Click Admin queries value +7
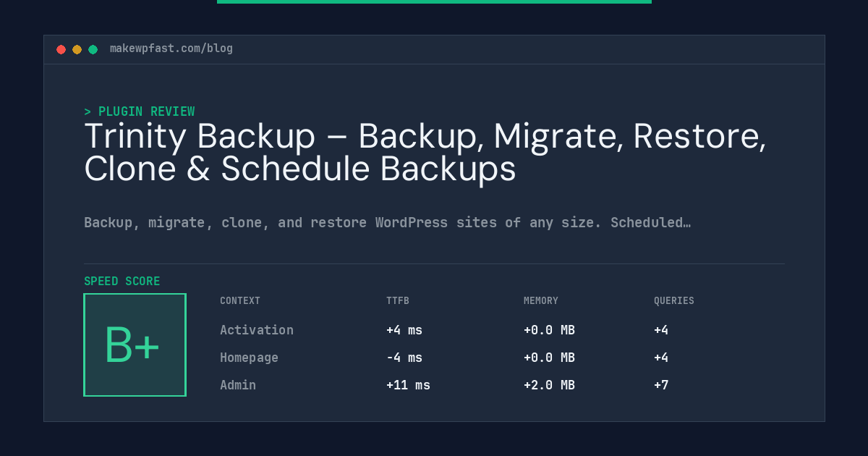This screenshot has width=868, height=456. point(661,385)
